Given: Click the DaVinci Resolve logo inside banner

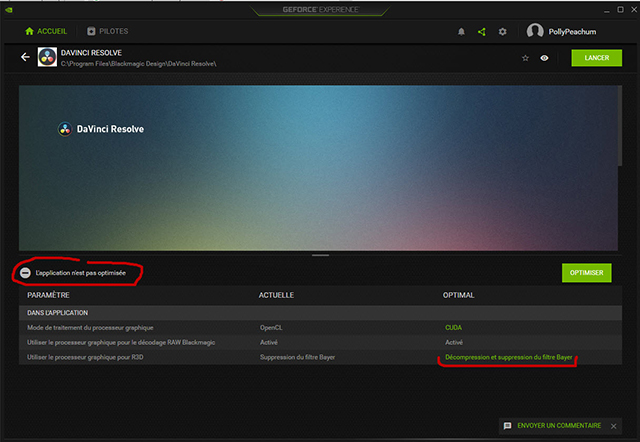Looking at the screenshot, I should (x=101, y=129).
